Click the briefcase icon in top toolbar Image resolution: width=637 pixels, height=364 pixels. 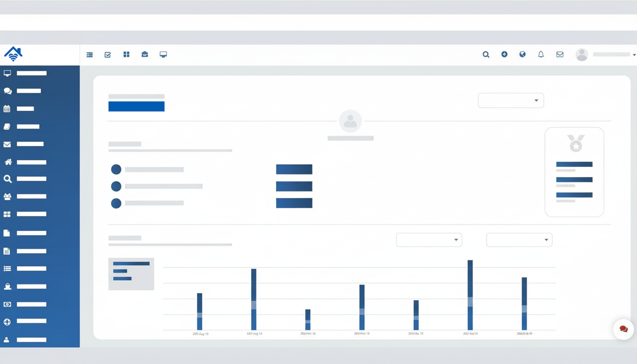point(145,55)
